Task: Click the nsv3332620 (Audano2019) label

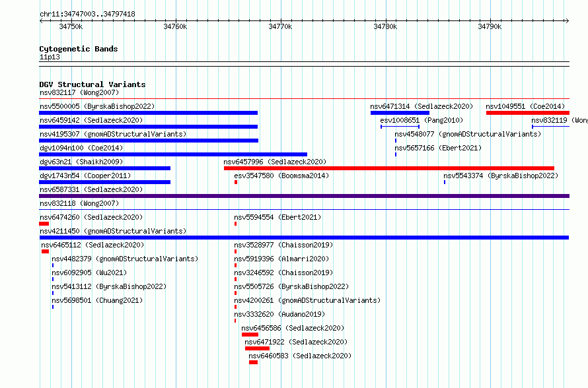Action: [279, 314]
